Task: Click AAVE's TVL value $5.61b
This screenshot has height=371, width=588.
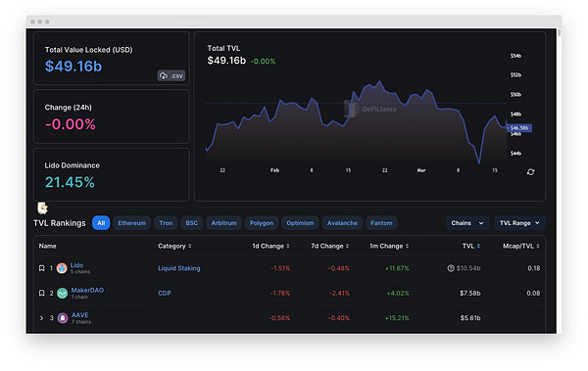Action: point(470,318)
